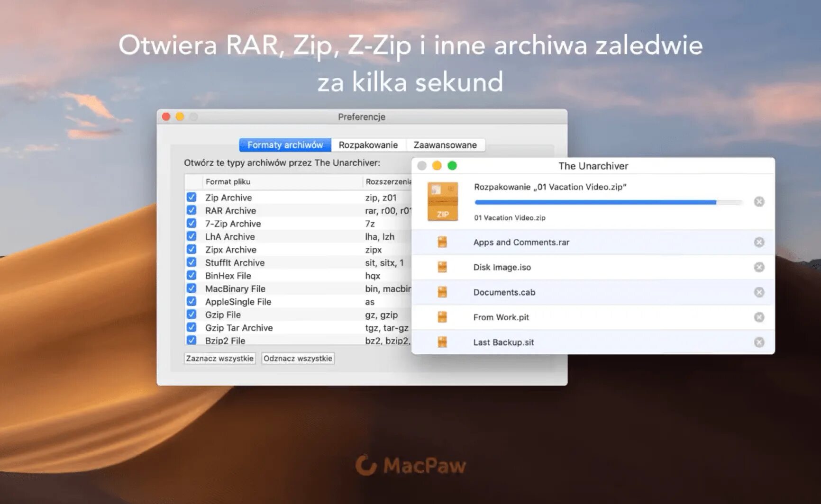The width and height of the screenshot is (821, 504).
Task: Uncheck the Zipx Archive format
Action: 192,249
